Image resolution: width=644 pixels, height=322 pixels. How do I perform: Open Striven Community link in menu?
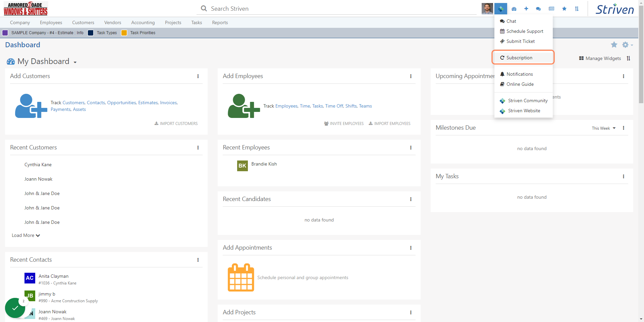point(523,101)
